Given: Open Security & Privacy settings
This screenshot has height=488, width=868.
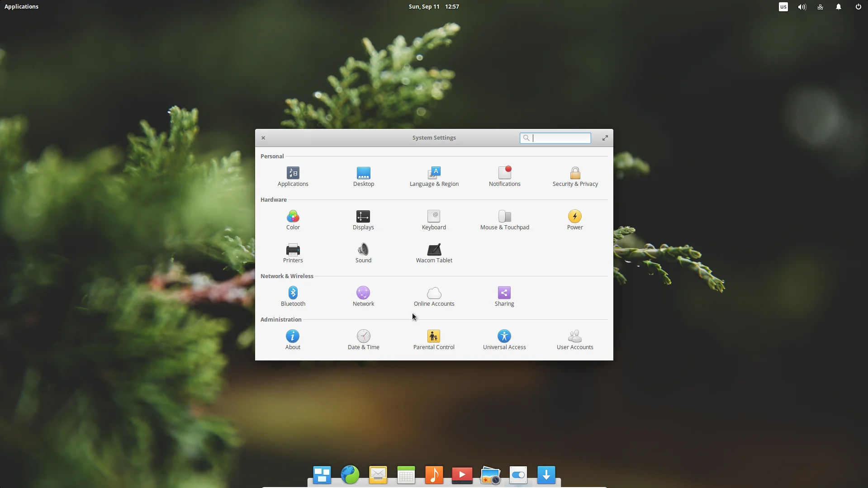Looking at the screenshot, I should [575, 177].
